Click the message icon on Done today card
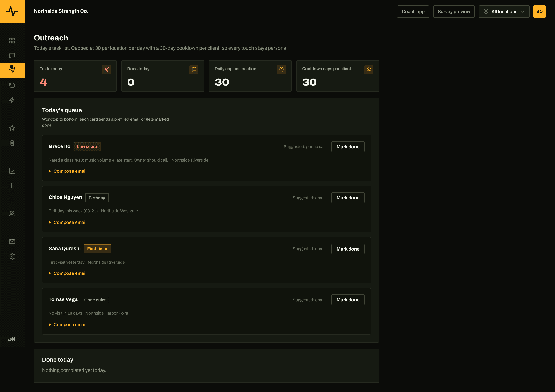The width and height of the screenshot is (555, 392). coord(194,70)
